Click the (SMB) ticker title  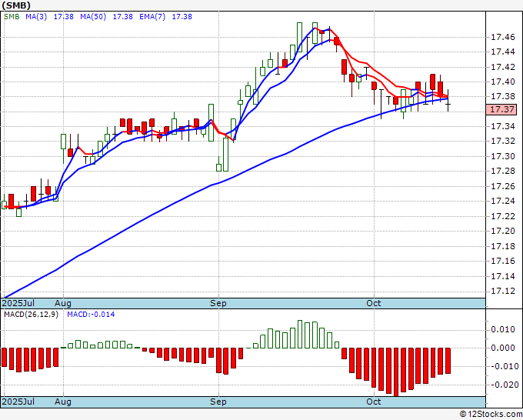pyautogui.click(x=16, y=5)
